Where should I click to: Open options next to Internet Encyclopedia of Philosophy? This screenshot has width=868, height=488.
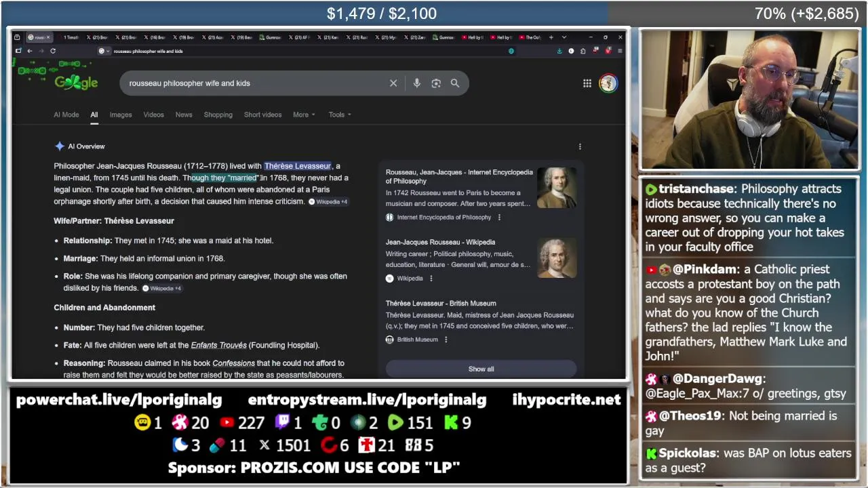pyautogui.click(x=499, y=218)
